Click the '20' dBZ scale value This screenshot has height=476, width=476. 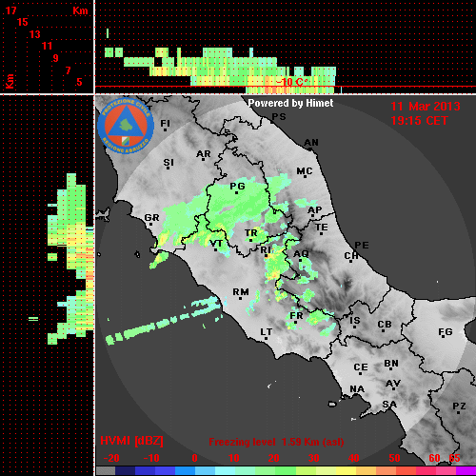[x=273, y=458]
